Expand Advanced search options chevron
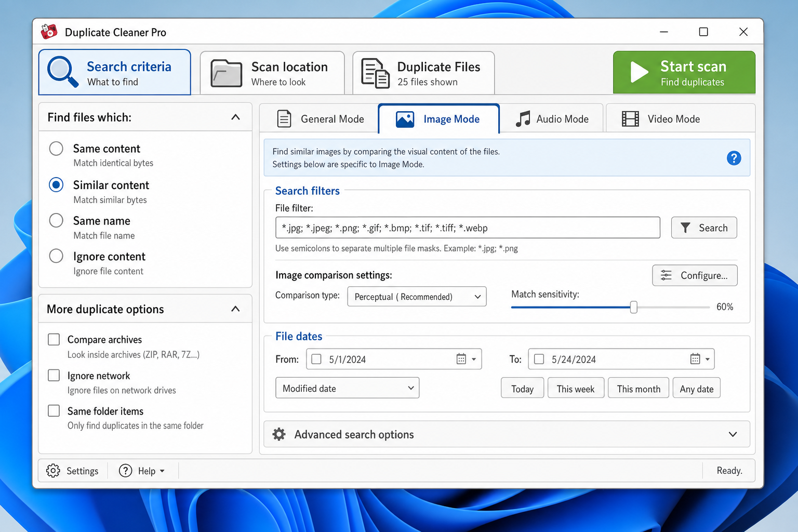The height and width of the screenshot is (532, 798). [x=733, y=434]
